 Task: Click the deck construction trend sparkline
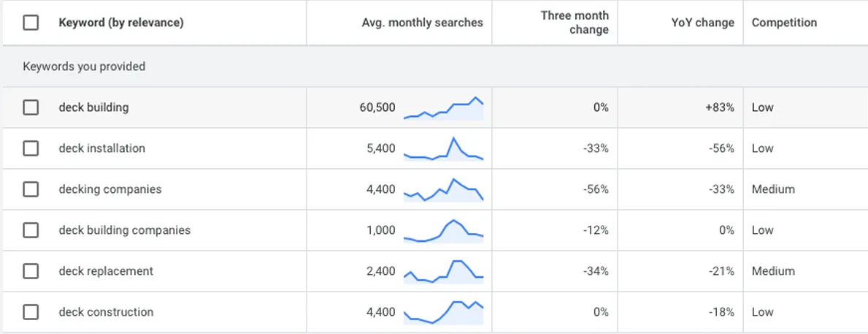coord(443,312)
